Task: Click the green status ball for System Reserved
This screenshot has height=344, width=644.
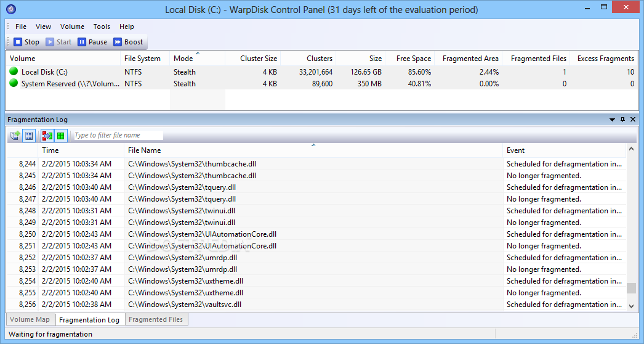Action: 14,83
